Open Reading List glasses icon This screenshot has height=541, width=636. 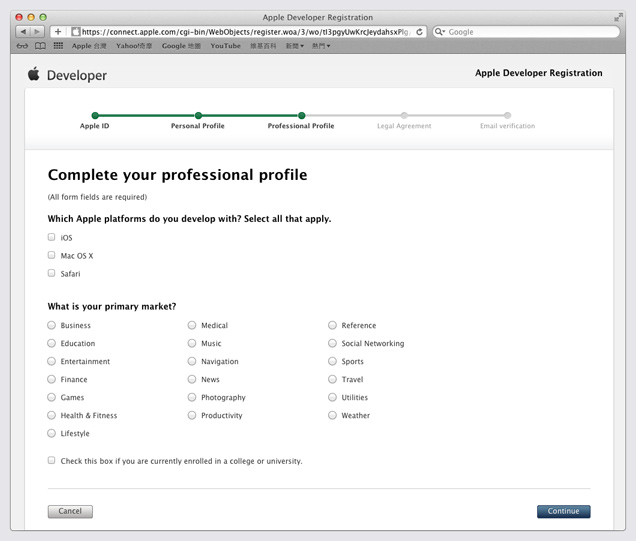(22, 46)
